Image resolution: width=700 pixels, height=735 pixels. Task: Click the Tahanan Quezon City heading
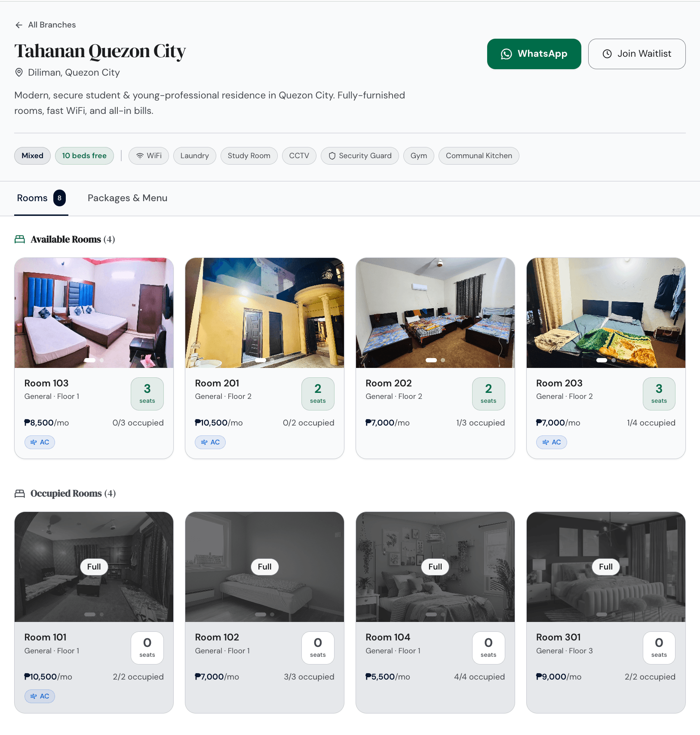100,51
